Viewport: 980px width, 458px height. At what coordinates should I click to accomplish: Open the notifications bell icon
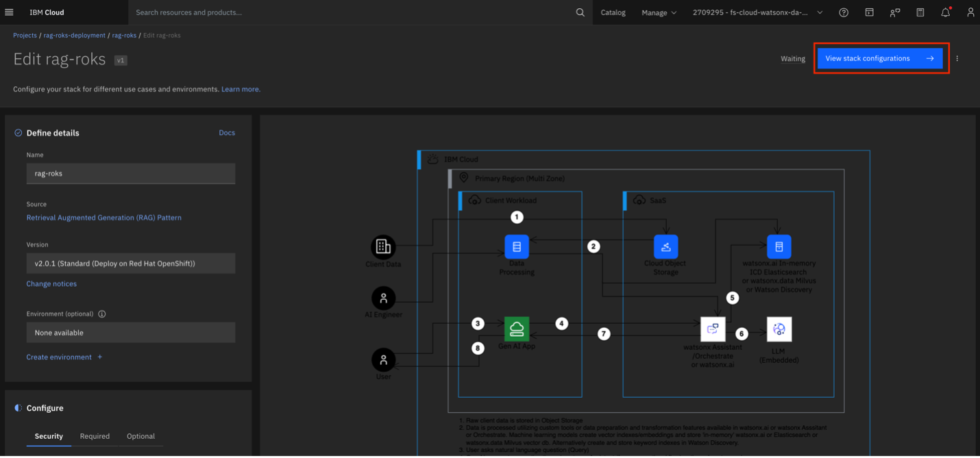click(x=945, y=12)
